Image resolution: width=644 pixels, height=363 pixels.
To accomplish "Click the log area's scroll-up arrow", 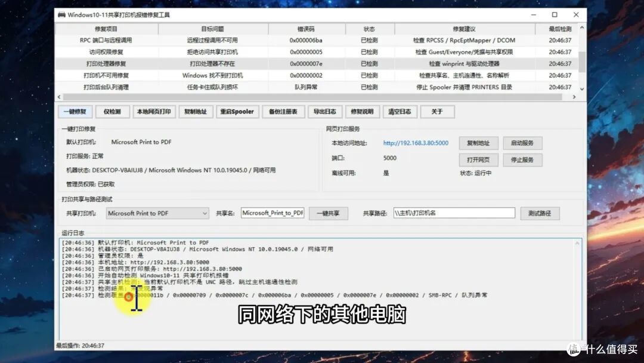I will tap(577, 244).
